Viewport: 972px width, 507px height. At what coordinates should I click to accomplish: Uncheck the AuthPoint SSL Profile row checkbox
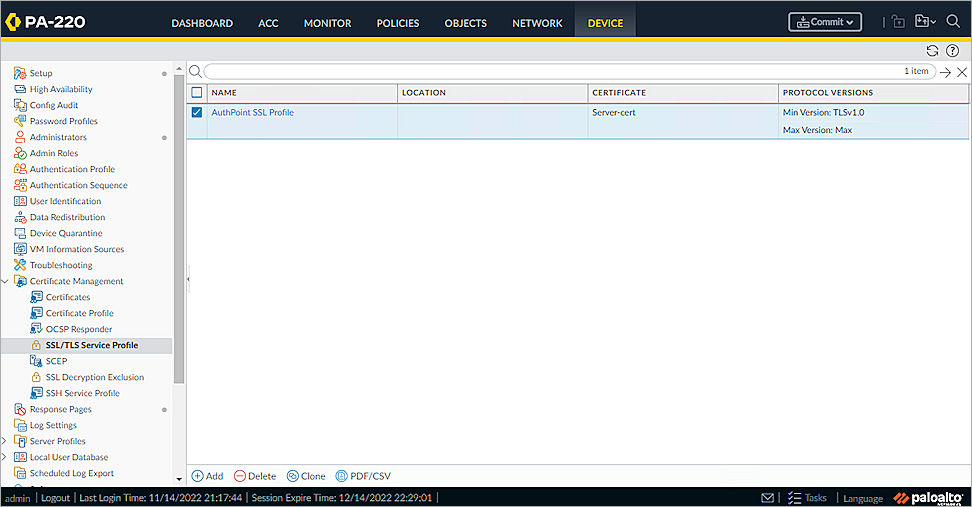pos(197,113)
